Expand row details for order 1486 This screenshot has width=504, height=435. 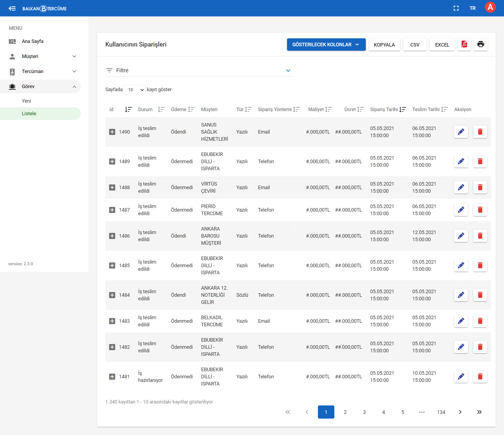tap(112, 236)
